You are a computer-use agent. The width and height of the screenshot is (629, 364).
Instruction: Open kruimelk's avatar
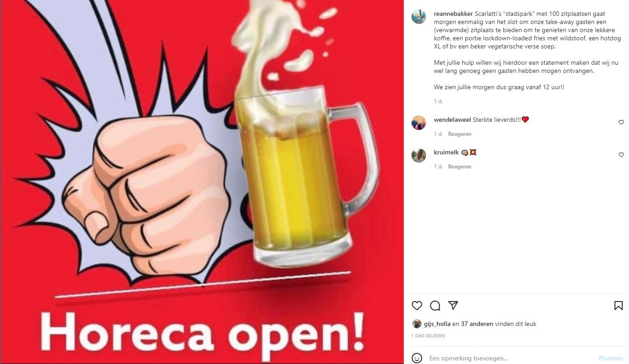(419, 155)
